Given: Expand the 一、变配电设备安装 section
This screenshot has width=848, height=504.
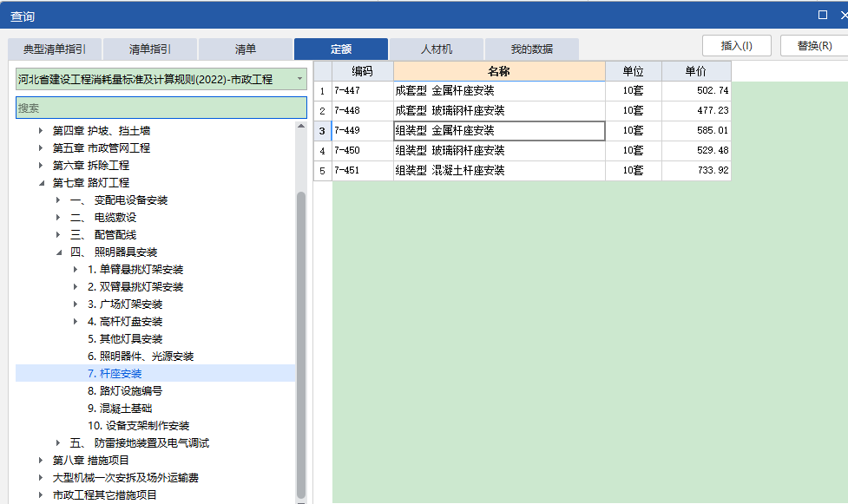Looking at the screenshot, I should 56,200.
